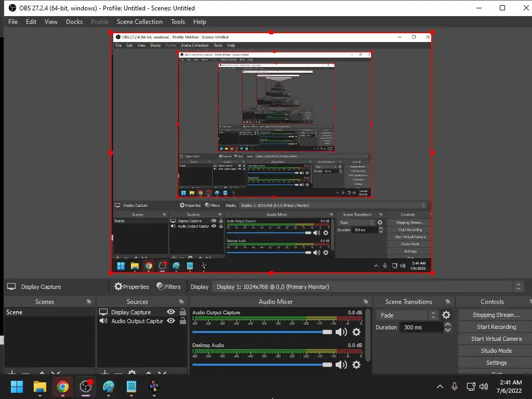
Task: Open the Fade transition dropdown
Action: pos(407,315)
